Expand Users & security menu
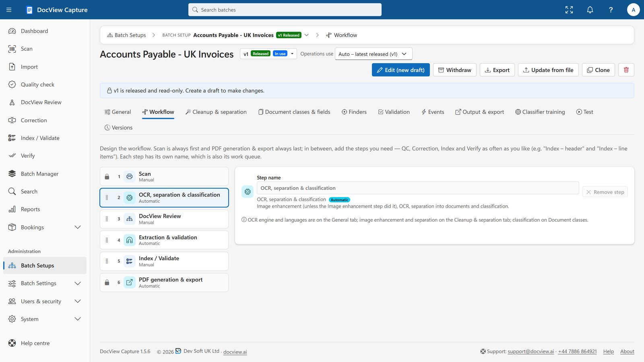 coord(45,301)
